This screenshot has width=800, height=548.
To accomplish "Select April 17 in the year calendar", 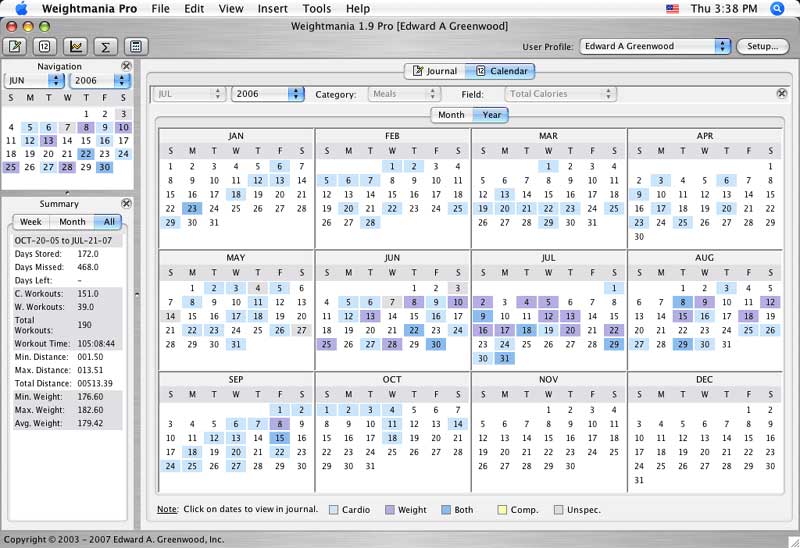I will click(661, 208).
